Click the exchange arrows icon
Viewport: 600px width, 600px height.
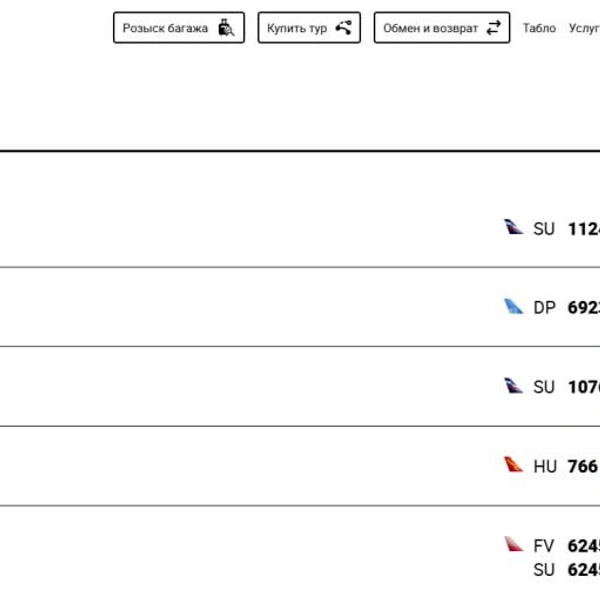(494, 28)
